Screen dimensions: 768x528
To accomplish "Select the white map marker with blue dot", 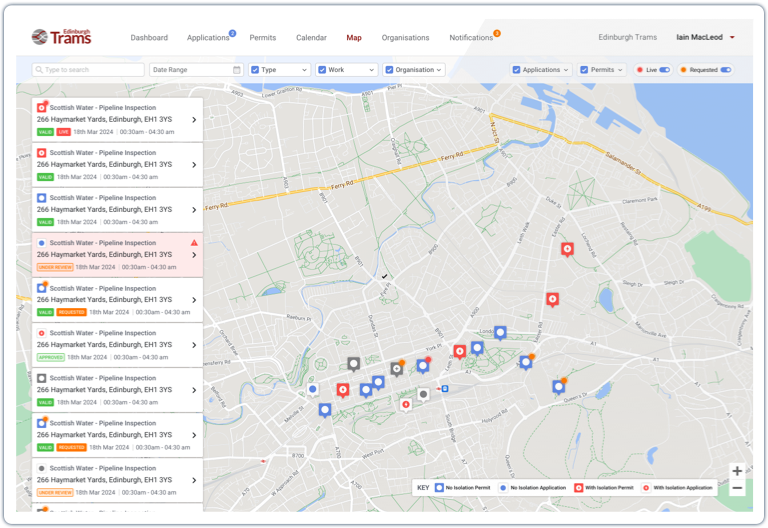I will click(312, 390).
